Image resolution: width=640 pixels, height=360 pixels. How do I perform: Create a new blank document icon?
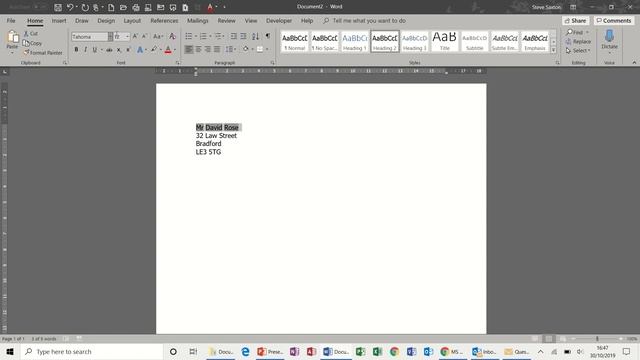[x=111, y=7]
